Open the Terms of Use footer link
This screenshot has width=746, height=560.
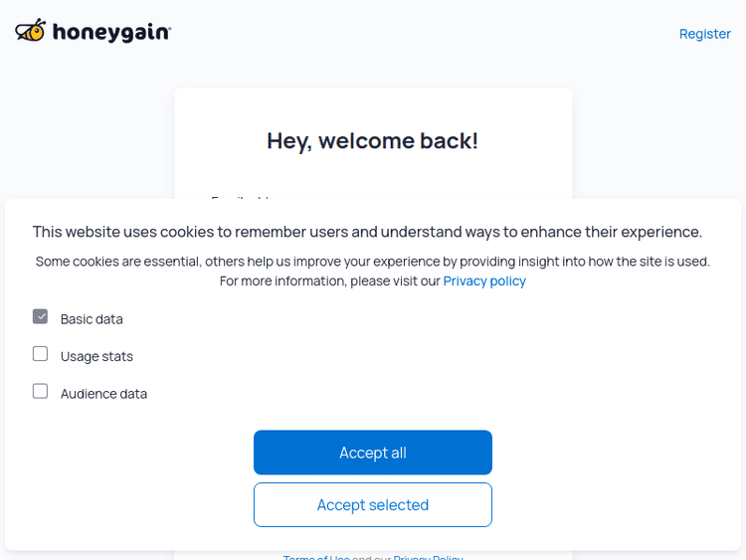[x=316, y=557]
